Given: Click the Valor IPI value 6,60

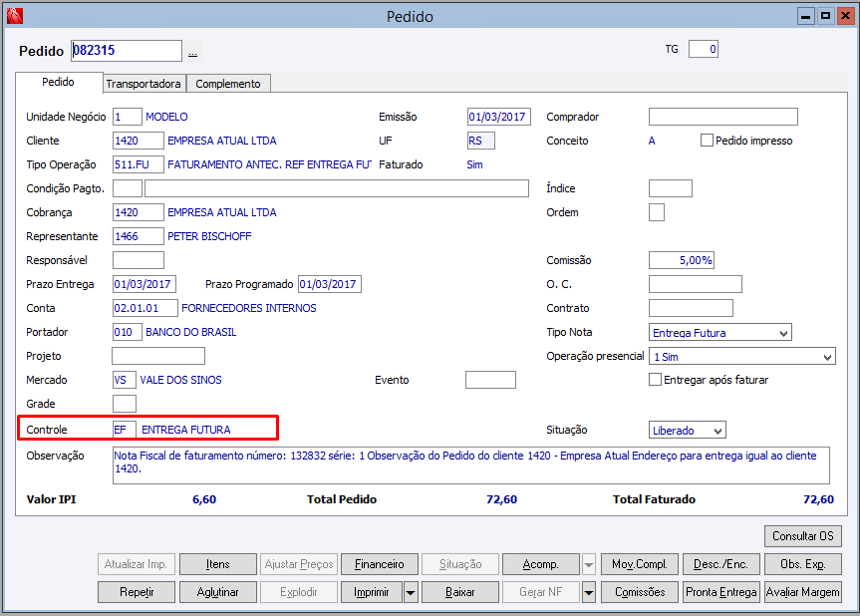Looking at the screenshot, I should click(204, 499).
